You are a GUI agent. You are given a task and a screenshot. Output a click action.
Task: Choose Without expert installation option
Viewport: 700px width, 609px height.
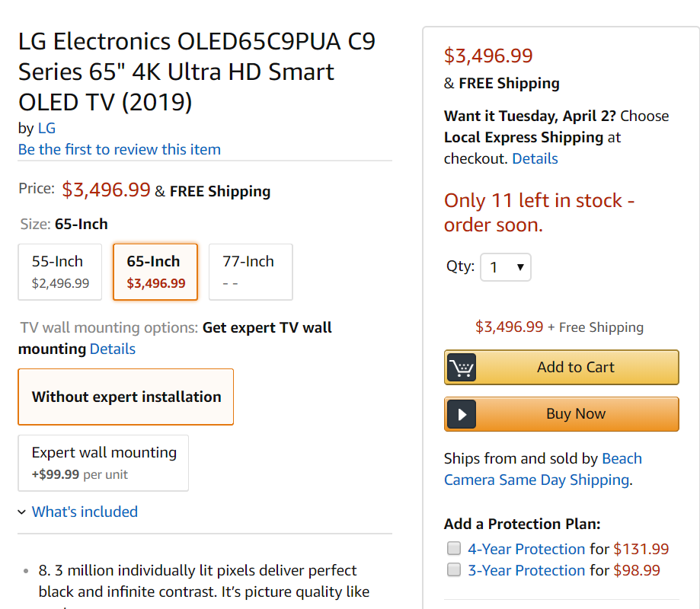pyautogui.click(x=126, y=397)
